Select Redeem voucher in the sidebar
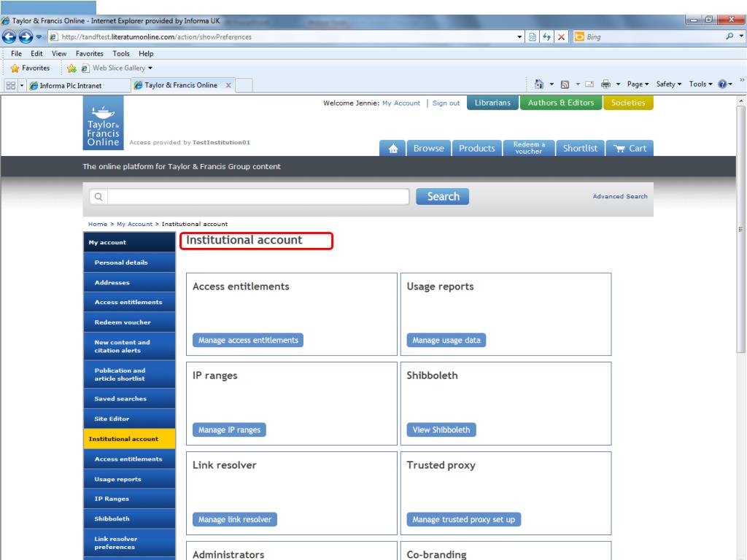747x560 pixels. click(129, 322)
